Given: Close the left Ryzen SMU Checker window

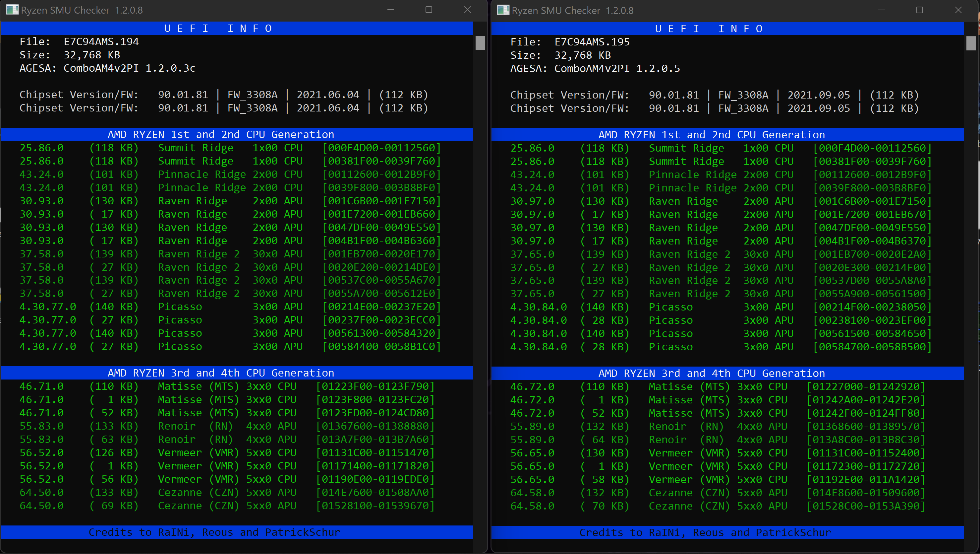Looking at the screenshot, I should 468,10.
